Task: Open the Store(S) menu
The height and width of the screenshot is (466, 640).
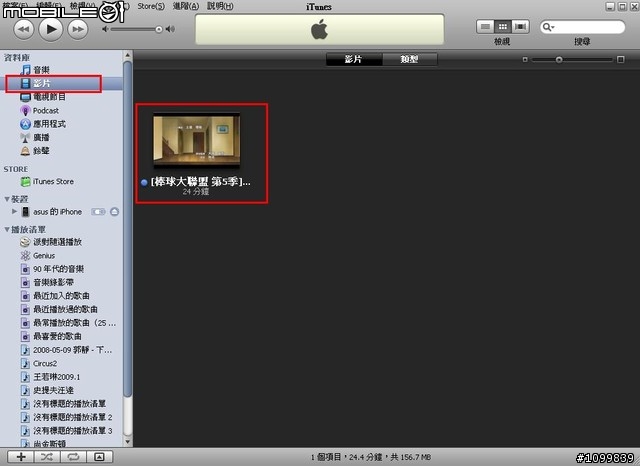Action: [x=151, y=6]
